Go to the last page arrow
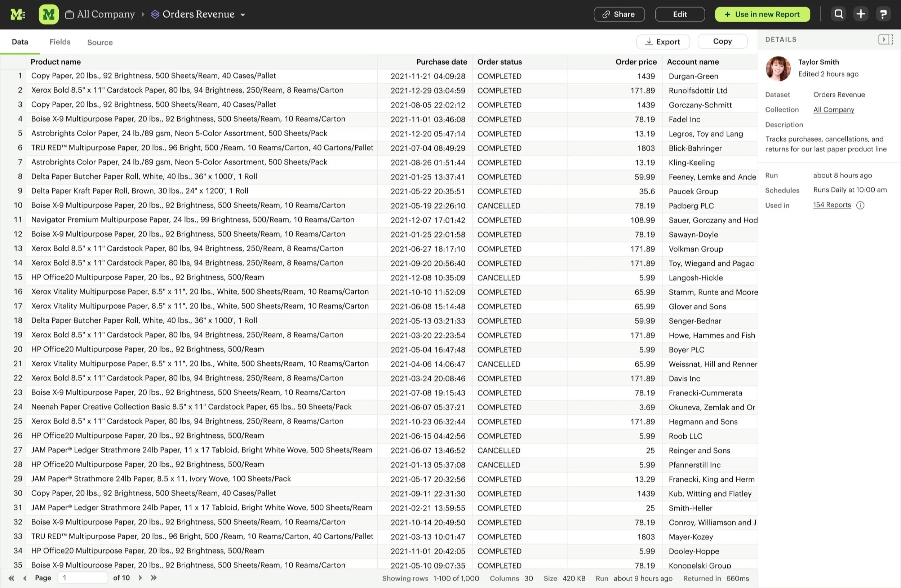 [x=154, y=578]
